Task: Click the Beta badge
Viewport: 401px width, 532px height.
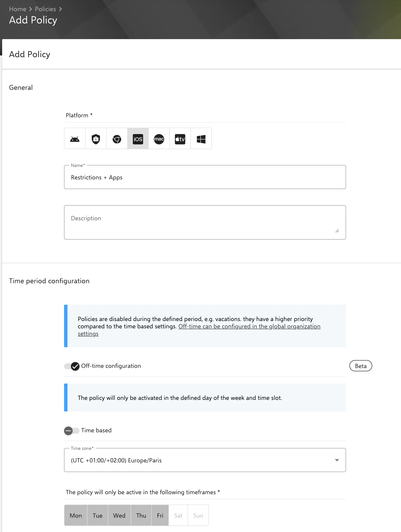Action: point(361,366)
